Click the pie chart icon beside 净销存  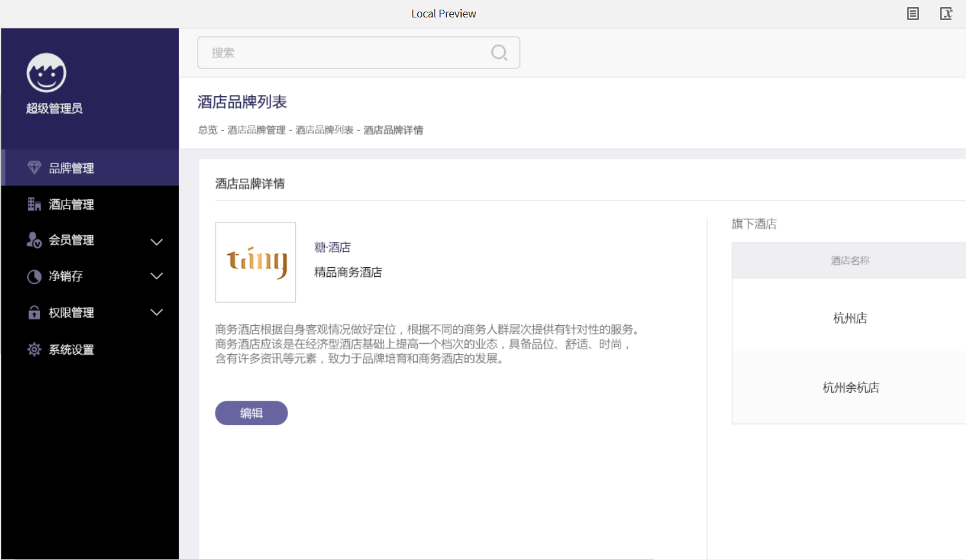[x=34, y=277]
